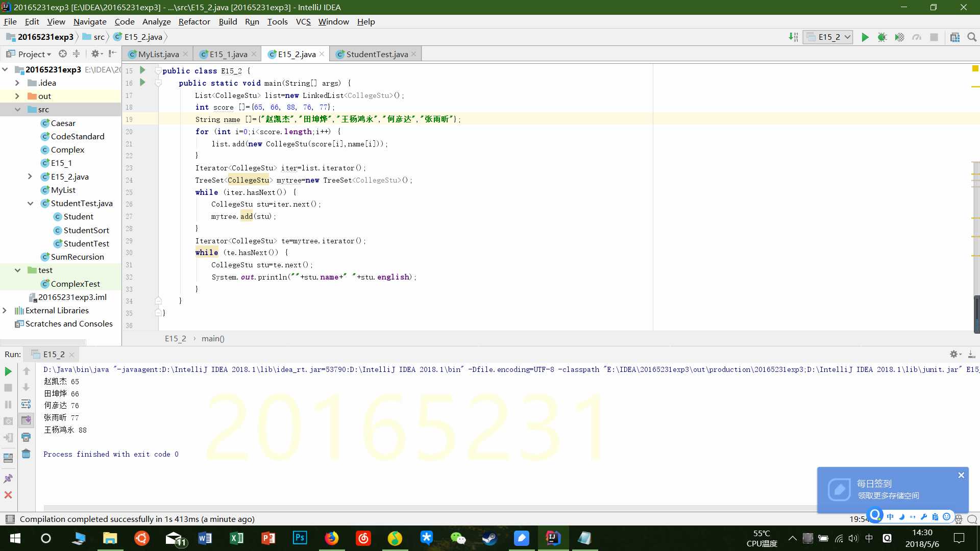Click the MyList.java file in project tree

[x=62, y=189]
